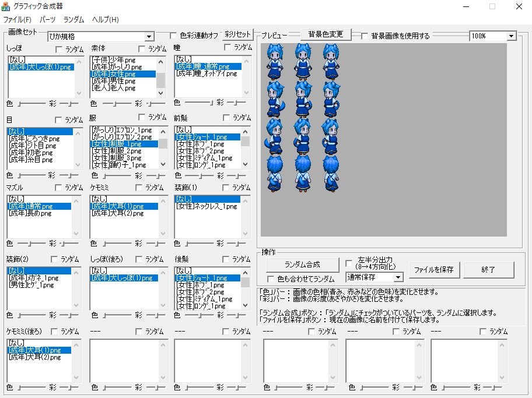Open the ランダム menu

pos(73,20)
